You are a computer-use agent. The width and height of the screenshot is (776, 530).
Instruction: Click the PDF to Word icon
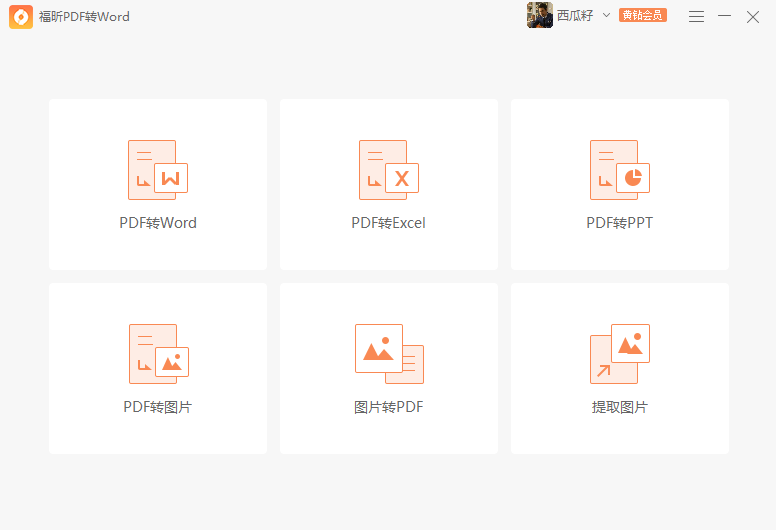pyautogui.click(x=157, y=169)
